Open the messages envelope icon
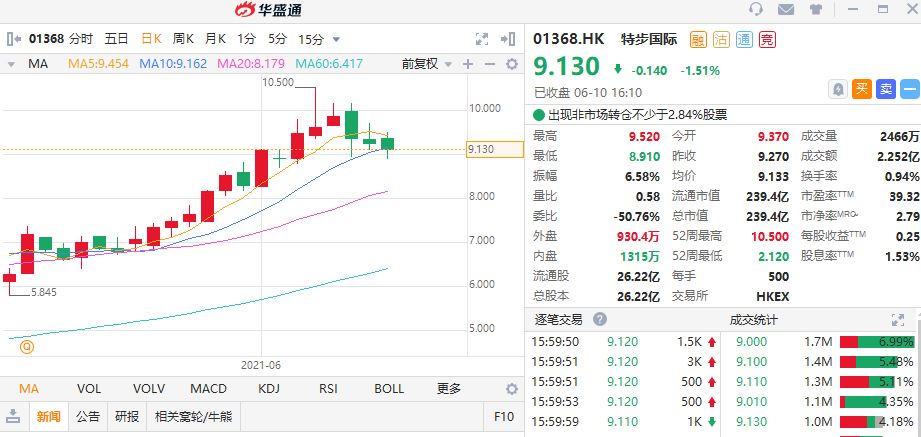The height and width of the screenshot is (437, 921). (x=786, y=9)
